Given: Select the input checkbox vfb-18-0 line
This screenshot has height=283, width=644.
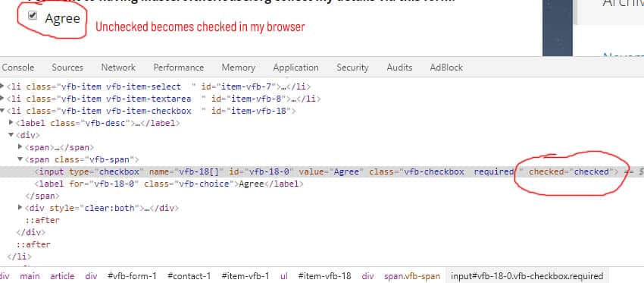Looking at the screenshot, I should tap(322, 171).
